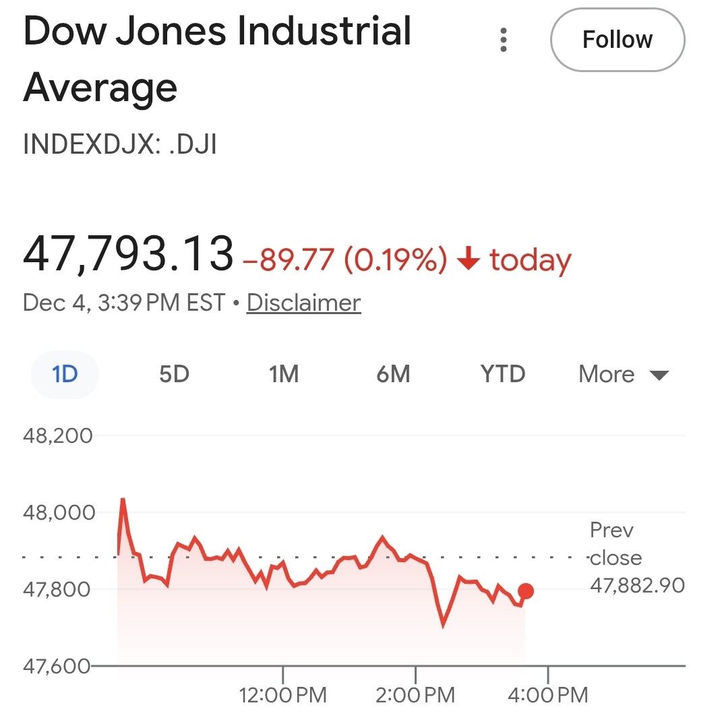718x728 pixels.
Task: Expand the More time ranges dropdown
Action: click(623, 374)
